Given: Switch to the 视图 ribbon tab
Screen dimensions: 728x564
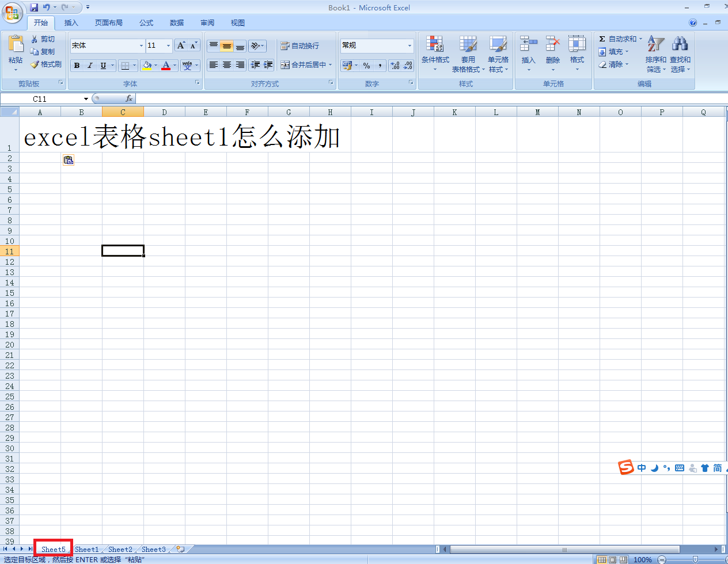Looking at the screenshot, I should pos(237,22).
